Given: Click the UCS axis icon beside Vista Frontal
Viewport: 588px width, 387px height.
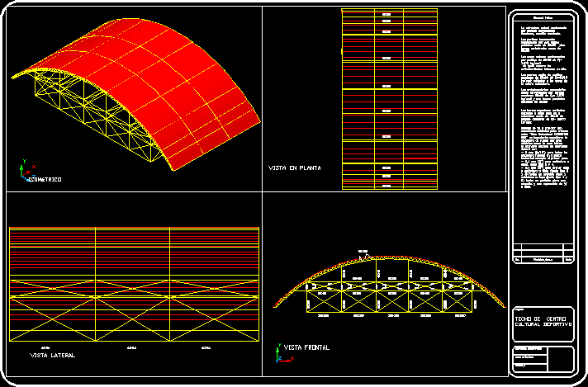Looking at the screenshot, I should tap(277, 354).
